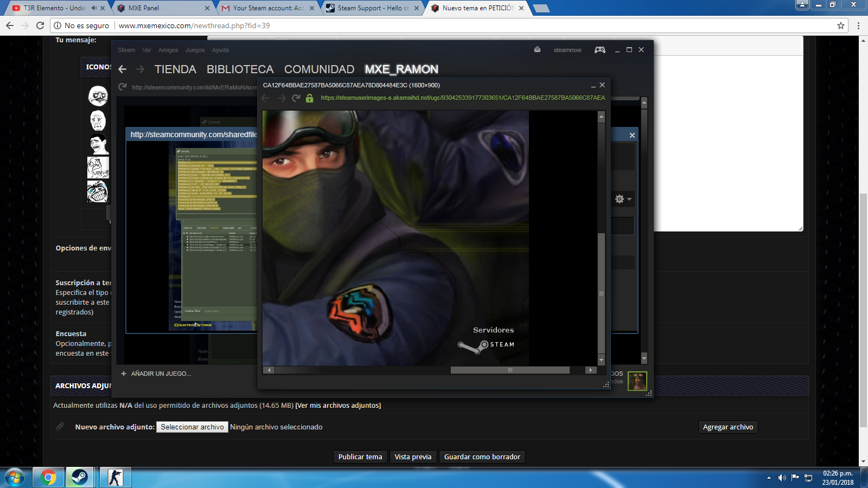Click clock and date in taskbar
The image size is (868, 488).
tap(838, 478)
